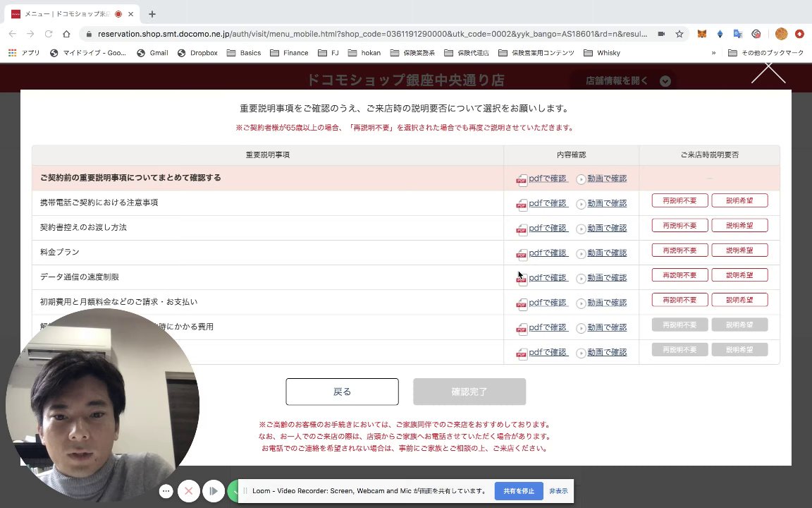
Task: Open pdf for 契約書控えのお渡し方法
Action: tap(548, 228)
